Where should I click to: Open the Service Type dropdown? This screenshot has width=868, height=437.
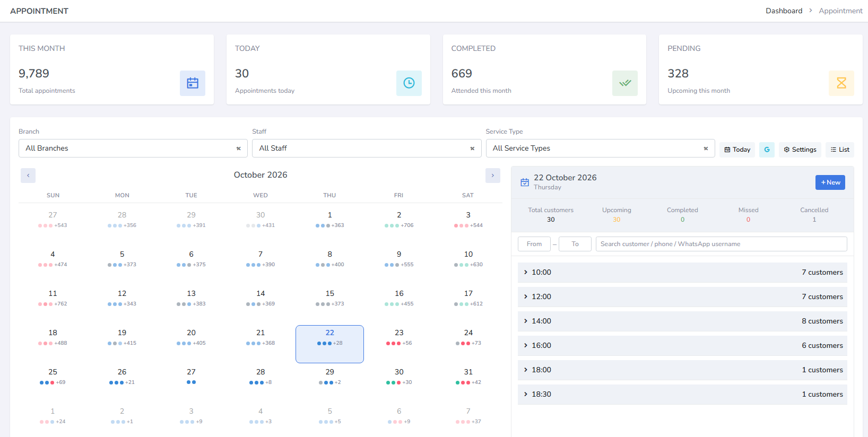pos(600,148)
